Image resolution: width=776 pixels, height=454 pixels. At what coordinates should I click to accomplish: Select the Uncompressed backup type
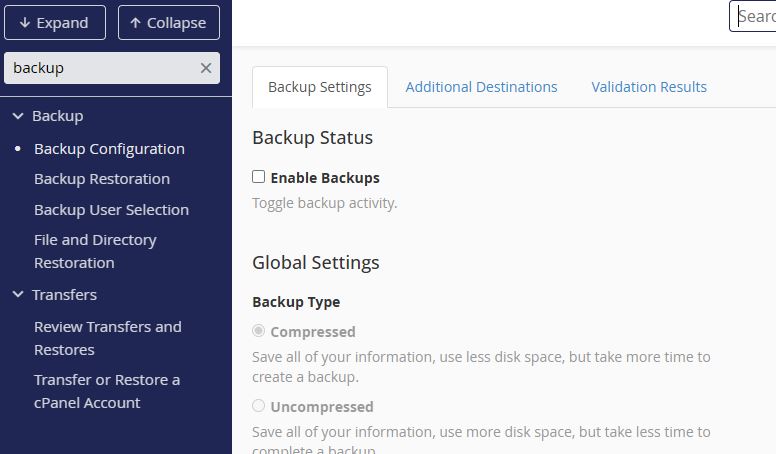258,406
